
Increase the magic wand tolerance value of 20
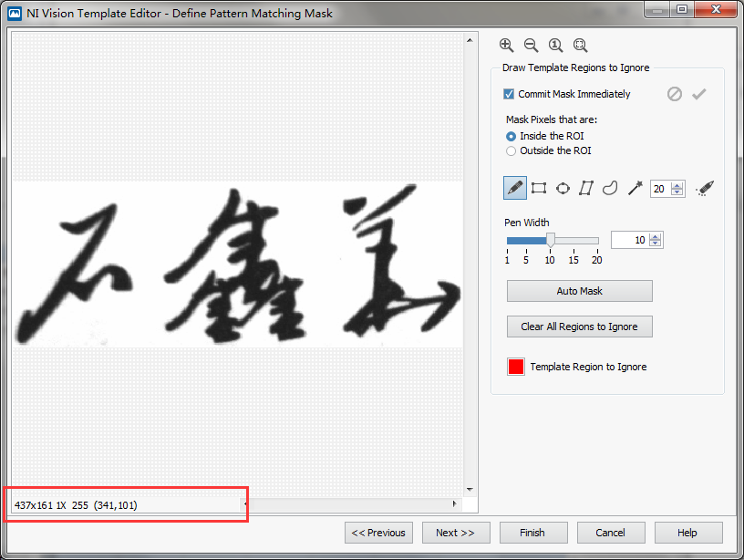677,185
